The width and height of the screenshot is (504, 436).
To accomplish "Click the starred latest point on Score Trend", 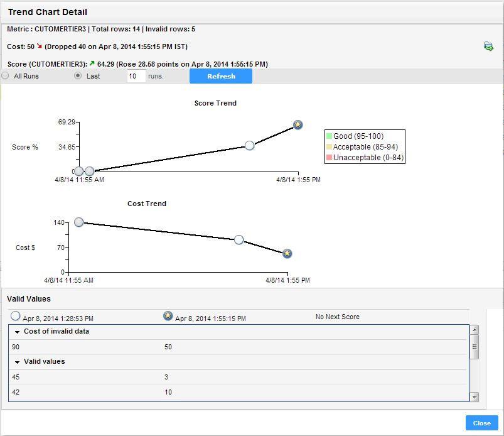I will coord(298,125).
